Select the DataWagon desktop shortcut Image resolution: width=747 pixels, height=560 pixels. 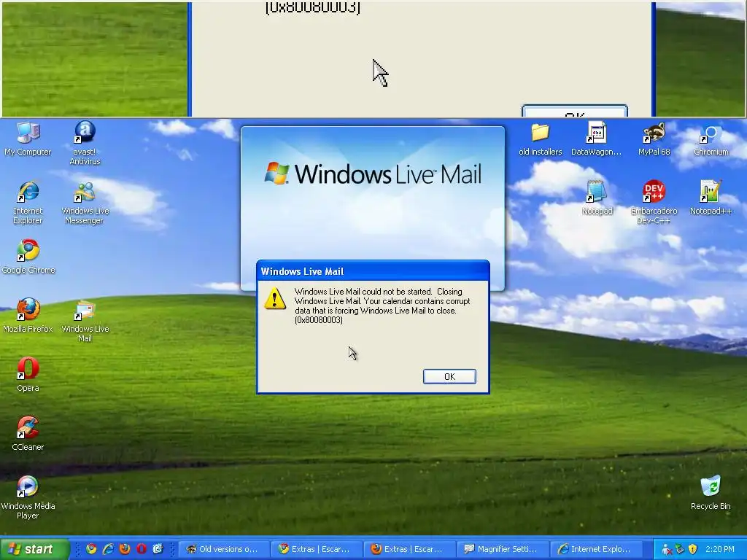pos(596,139)
